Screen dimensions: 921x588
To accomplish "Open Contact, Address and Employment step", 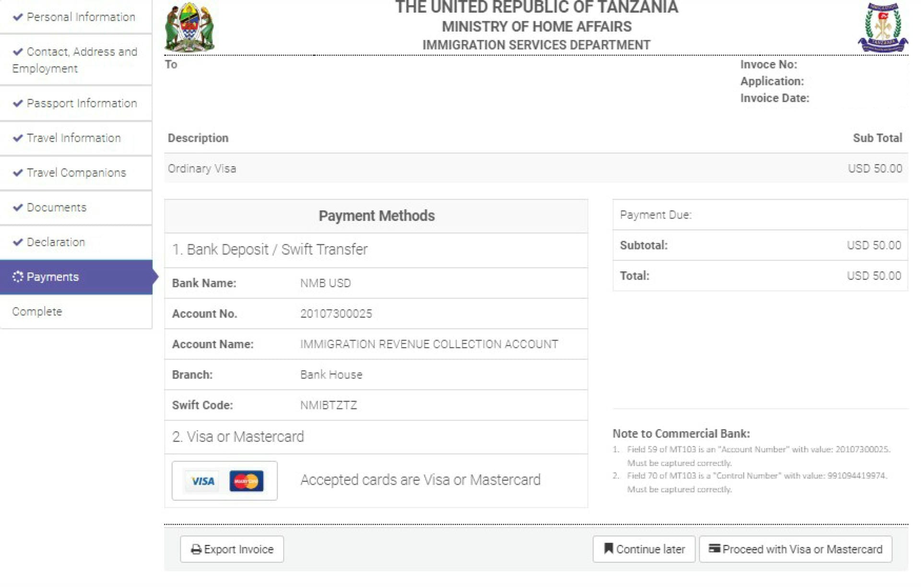I will click(76, 60).
